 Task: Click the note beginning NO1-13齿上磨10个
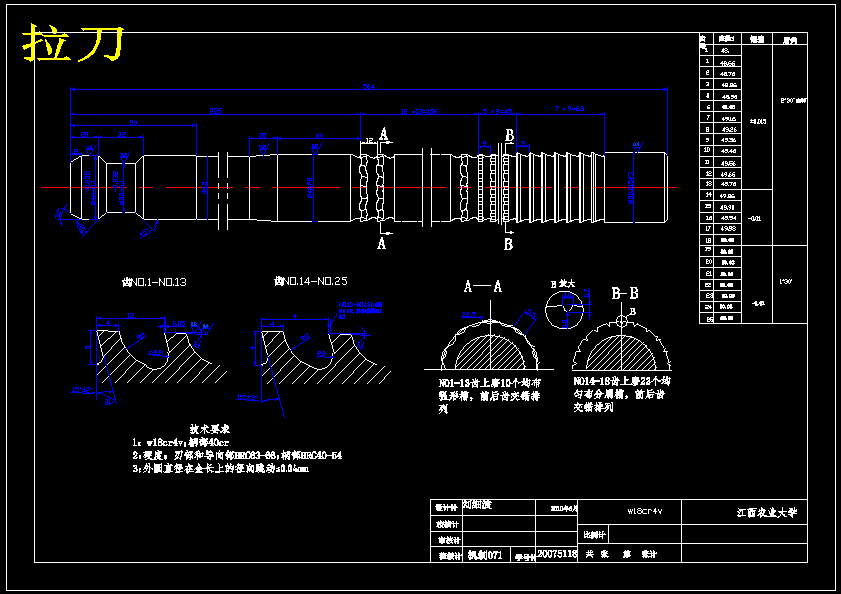click(x=489, y=396)
